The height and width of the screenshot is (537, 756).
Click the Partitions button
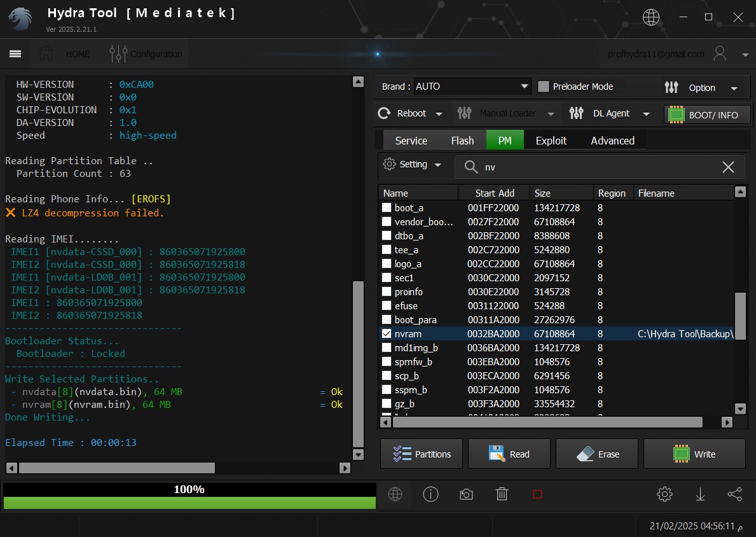tap(422, 454)
